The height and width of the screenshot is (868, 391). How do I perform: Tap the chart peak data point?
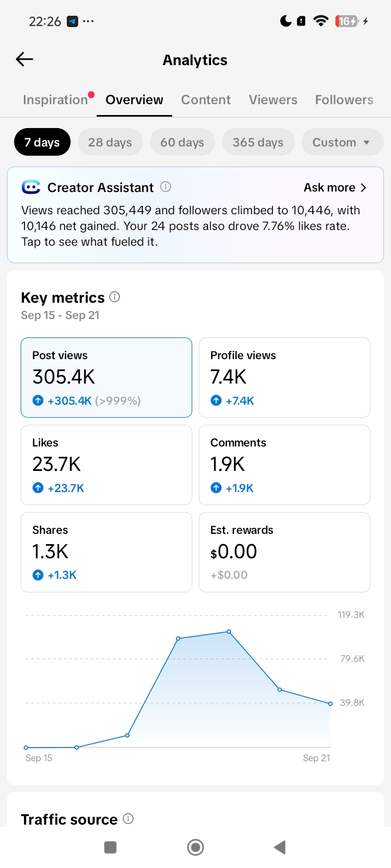click(229, 631)
